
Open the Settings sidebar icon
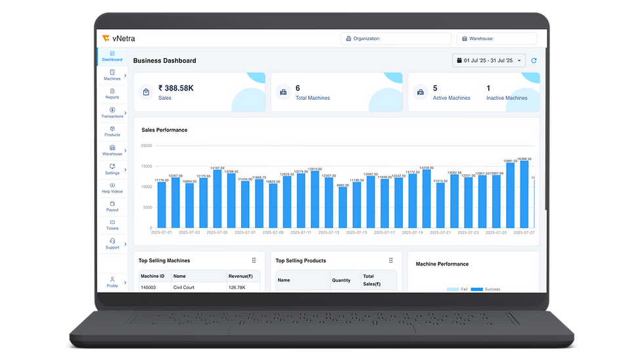(112, 166)
